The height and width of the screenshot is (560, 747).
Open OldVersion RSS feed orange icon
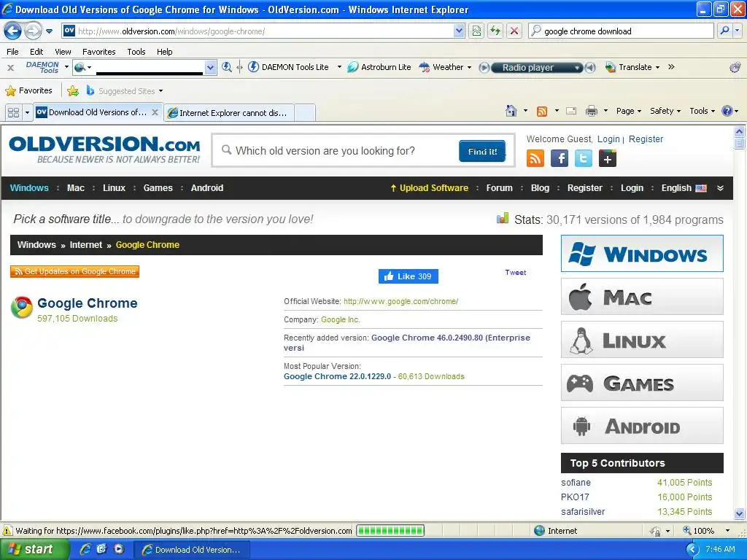pos(535,158)
